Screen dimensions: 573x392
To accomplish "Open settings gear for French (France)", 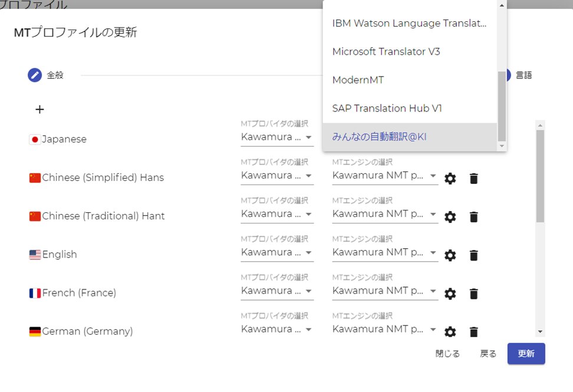I will pos(450,294).
